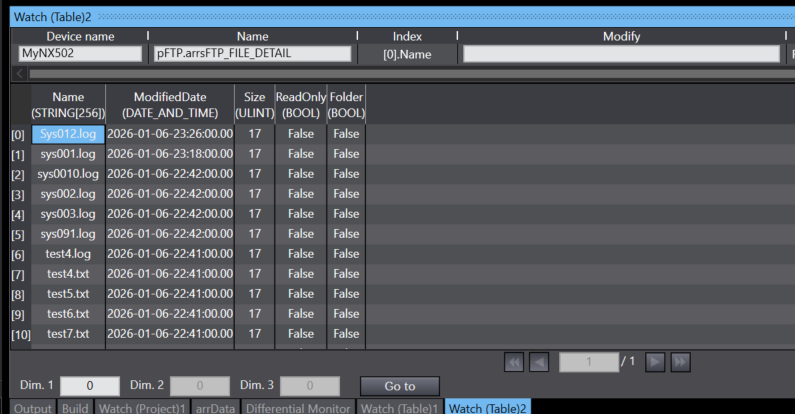Viewport: 795px width, 414px height.
Task: Click the Device name field MyNX502
Action: [80, 54]
